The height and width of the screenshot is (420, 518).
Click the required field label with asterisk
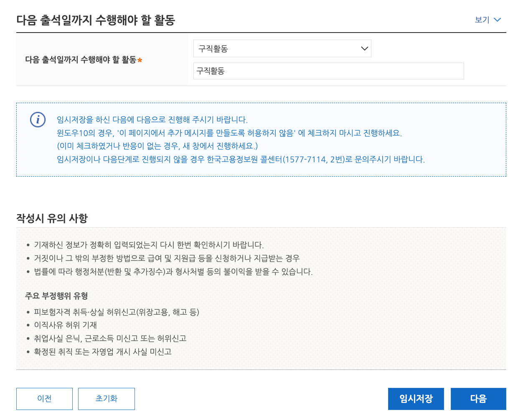click(84, 60)
